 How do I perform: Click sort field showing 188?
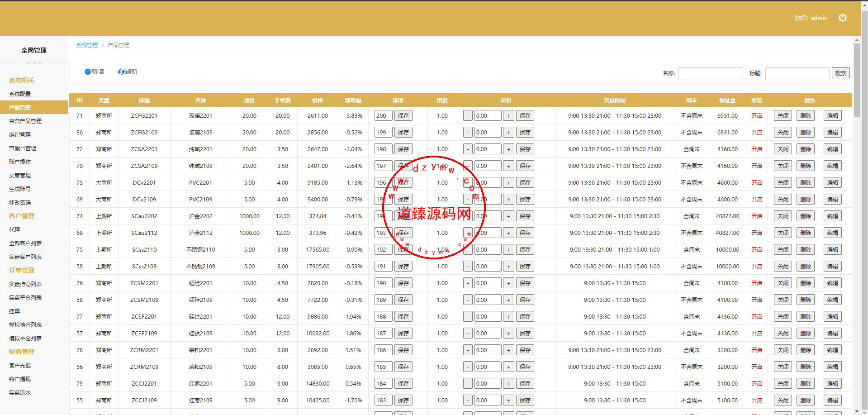point(383,317)
